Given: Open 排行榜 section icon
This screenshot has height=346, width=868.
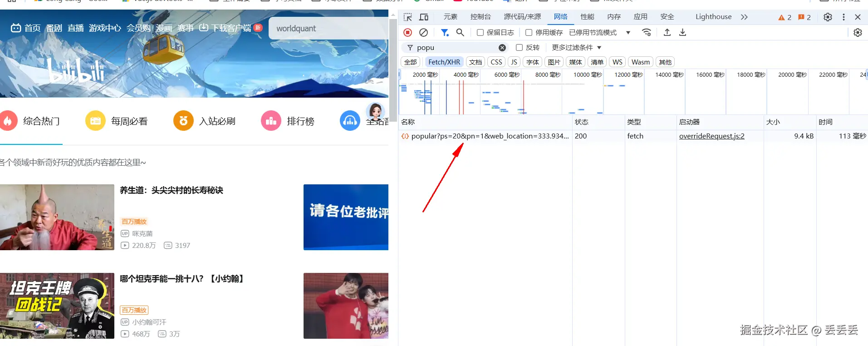Looking at the screenshot, I should [x=271, y=121].
